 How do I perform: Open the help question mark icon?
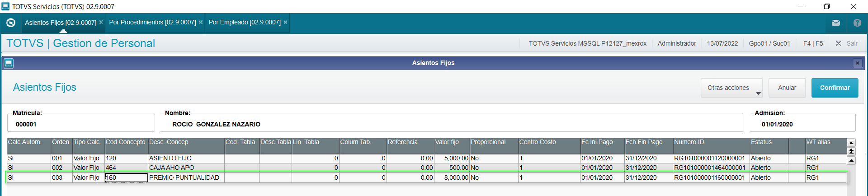857,23
